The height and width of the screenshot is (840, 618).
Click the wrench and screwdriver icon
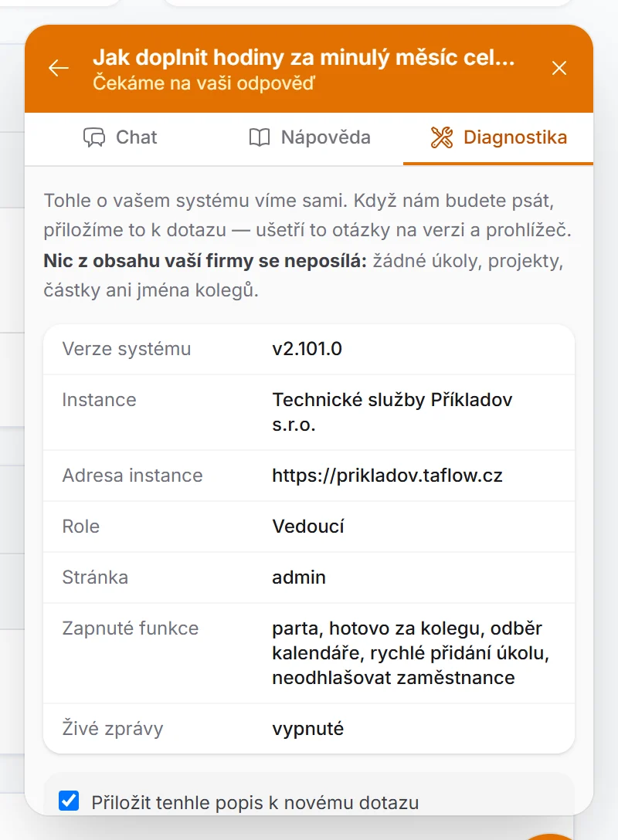click(x=442, y=137)
